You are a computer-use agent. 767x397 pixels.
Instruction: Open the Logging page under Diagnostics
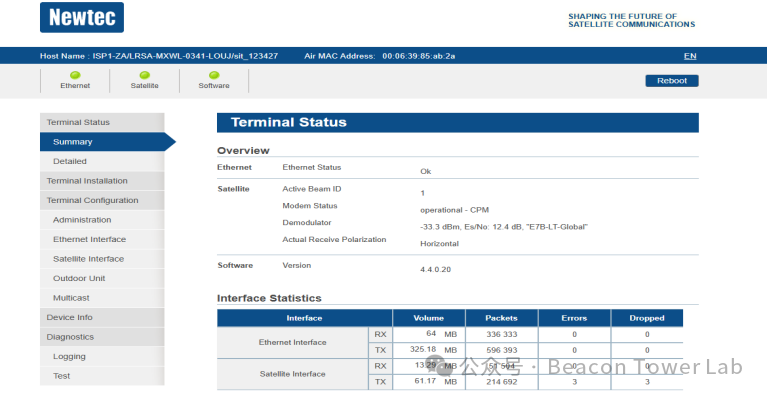click(x=102, y=357)
